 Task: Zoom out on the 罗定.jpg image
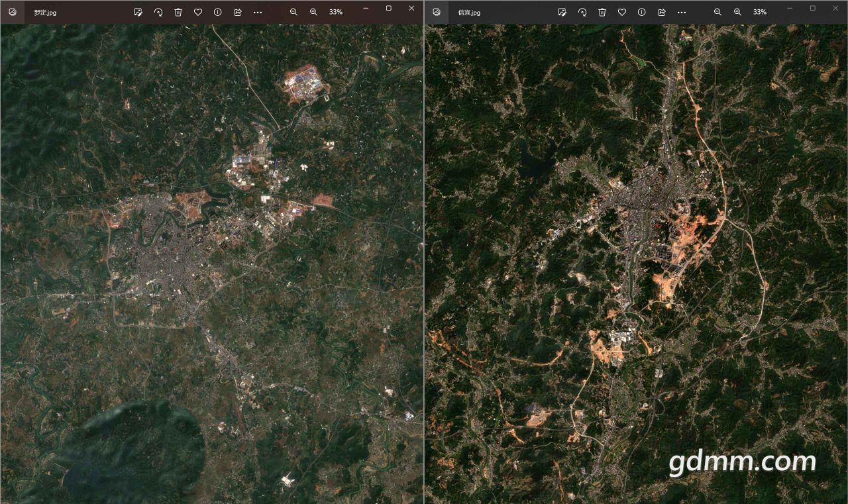[293, 12]
